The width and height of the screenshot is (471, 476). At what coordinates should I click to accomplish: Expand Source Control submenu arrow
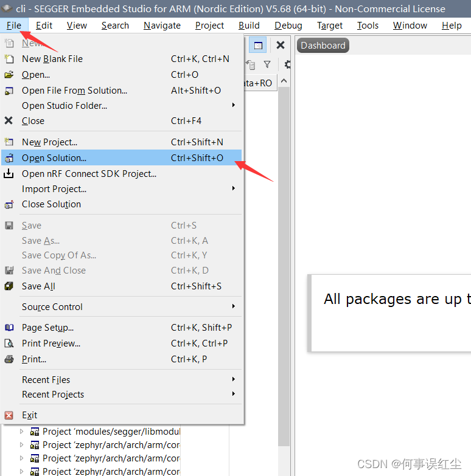point(234,306)
